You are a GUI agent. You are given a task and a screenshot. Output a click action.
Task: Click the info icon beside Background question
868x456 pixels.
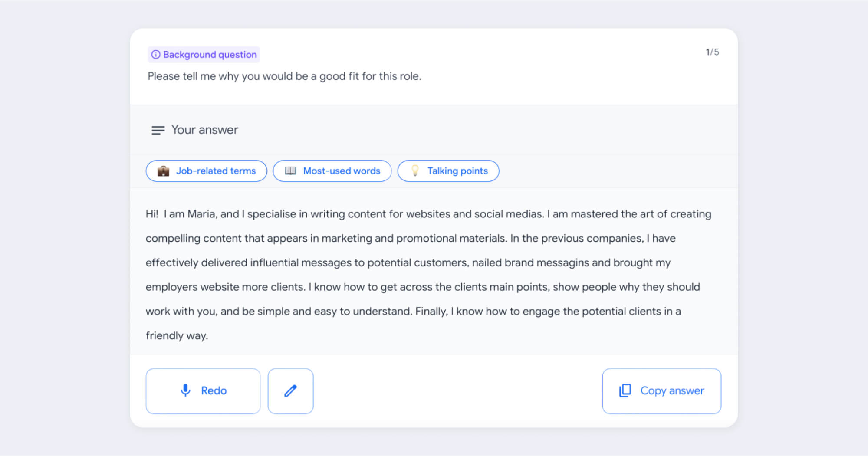click(155, 55)
